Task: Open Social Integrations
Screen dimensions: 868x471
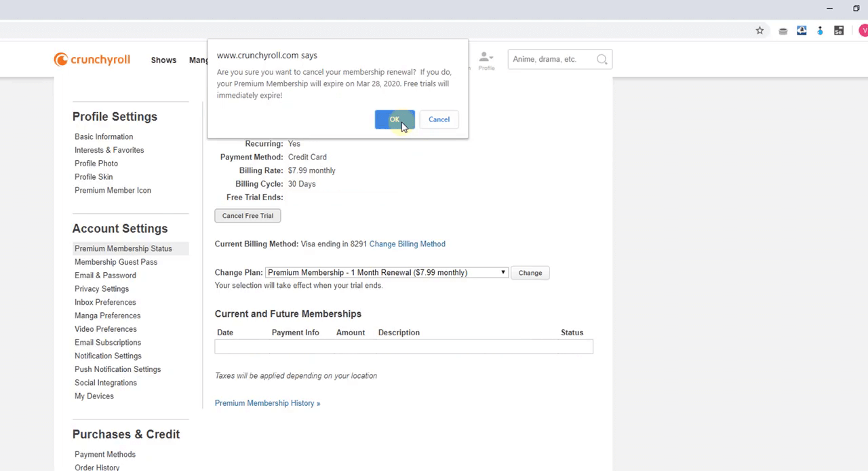Action: coord(106,383)
